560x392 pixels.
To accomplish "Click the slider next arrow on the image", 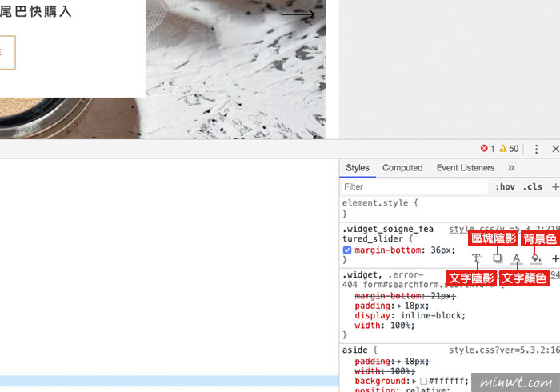I will (x=298, y=14).
